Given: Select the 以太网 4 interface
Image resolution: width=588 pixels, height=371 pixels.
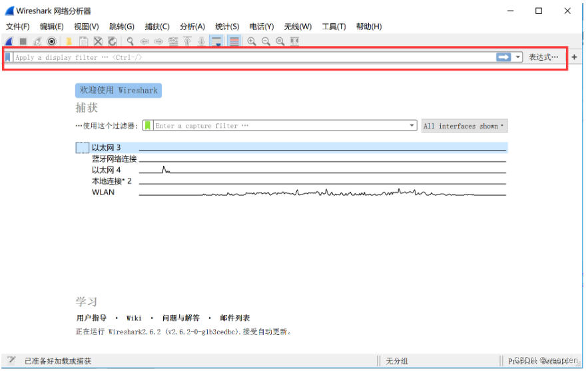Looking at the screenshot, I should tap(292, 170).
